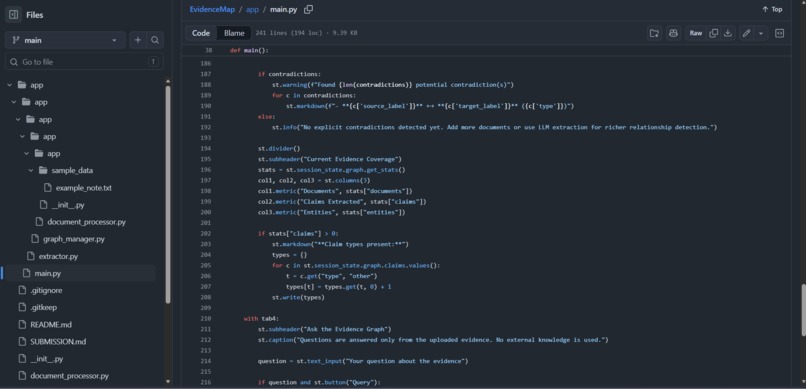Viewport: 806px width, 389px height.
Task: Open __init__.py listed after SUBMISSION.md
Action: pos(47,359)
